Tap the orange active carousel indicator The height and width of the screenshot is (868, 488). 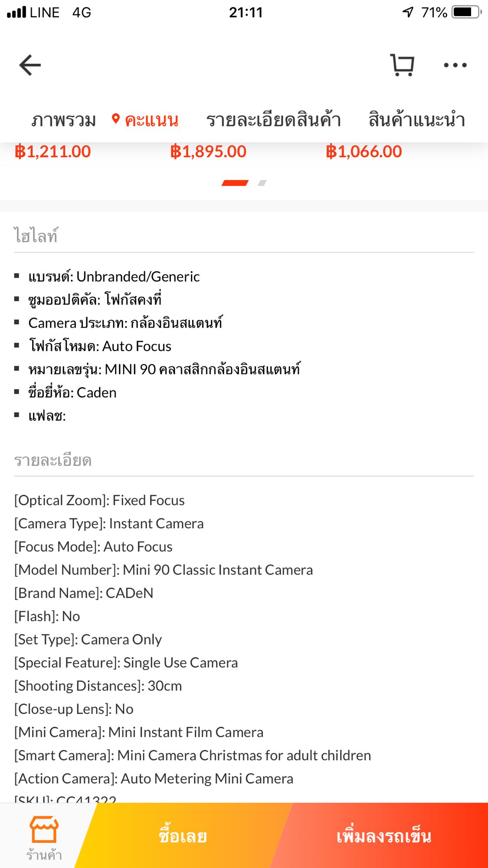[235, 183]
